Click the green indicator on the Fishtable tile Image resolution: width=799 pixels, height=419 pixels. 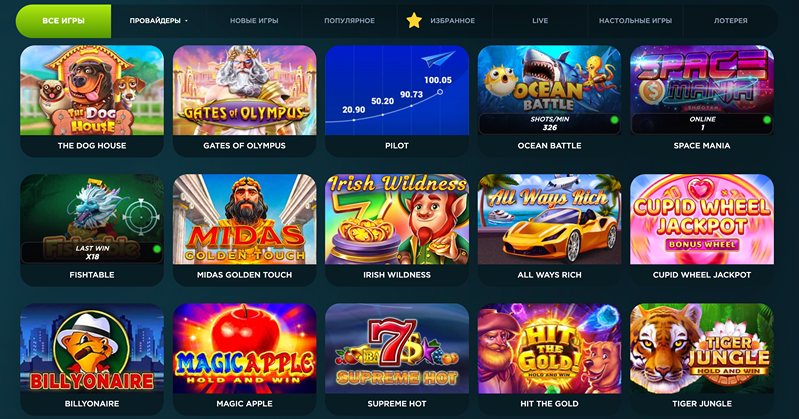156,249
